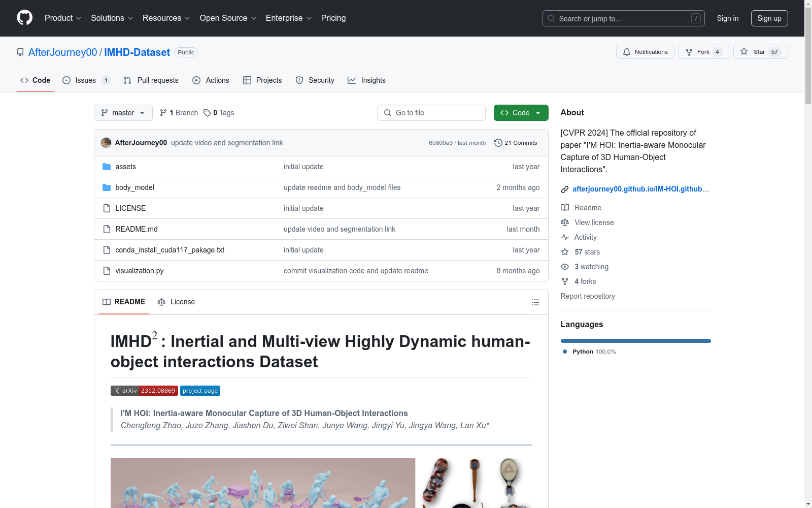
Task: Open the project page badge
Action: pos(200,391)
